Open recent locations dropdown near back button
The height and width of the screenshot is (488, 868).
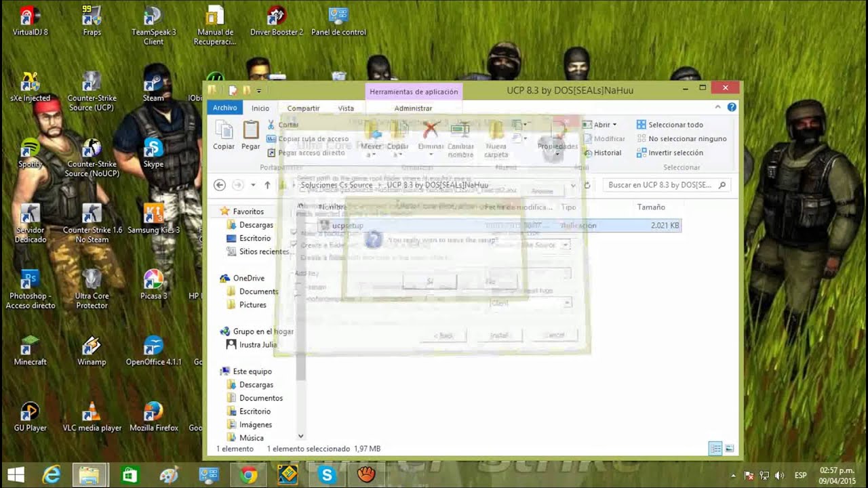click(x=253, y=185)
